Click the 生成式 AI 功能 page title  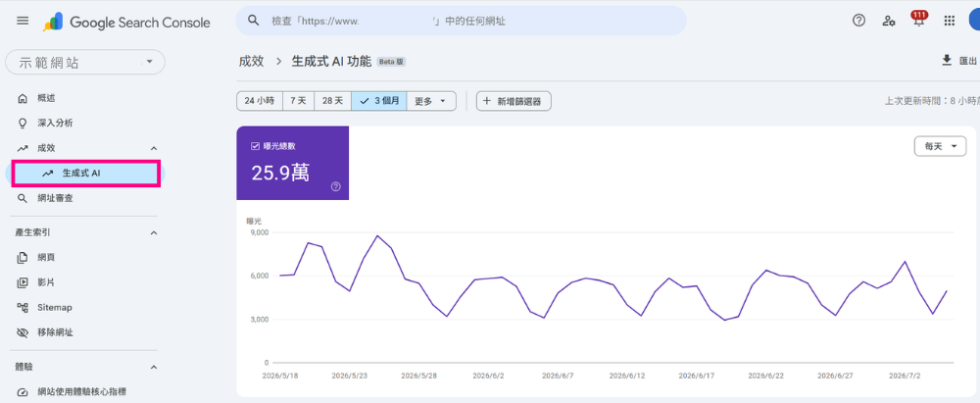click(x=331, y=62)
